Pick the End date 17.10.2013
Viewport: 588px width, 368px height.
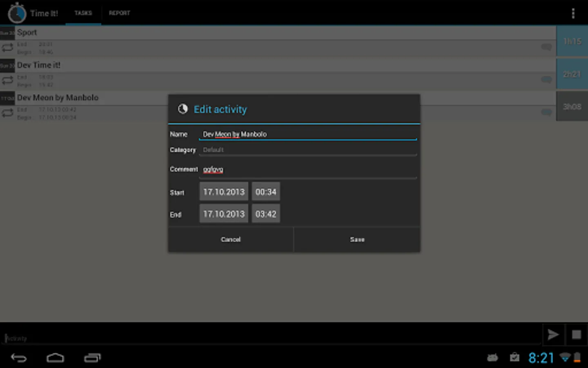pyautogui.click(x=224, y=214)
